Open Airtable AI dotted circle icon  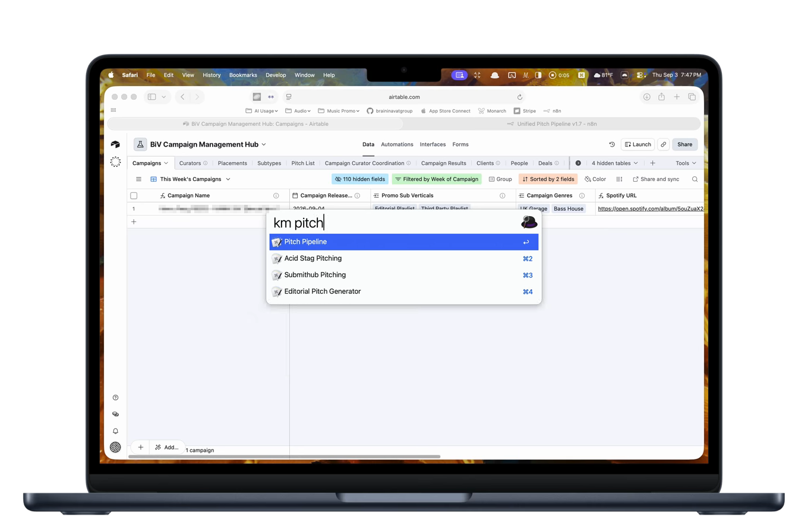[x=115, y=161]
